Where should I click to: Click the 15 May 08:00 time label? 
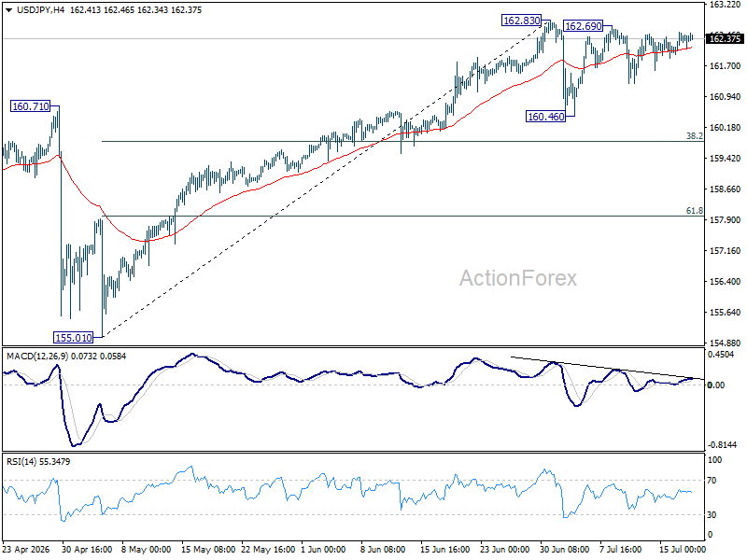point(208,550)
